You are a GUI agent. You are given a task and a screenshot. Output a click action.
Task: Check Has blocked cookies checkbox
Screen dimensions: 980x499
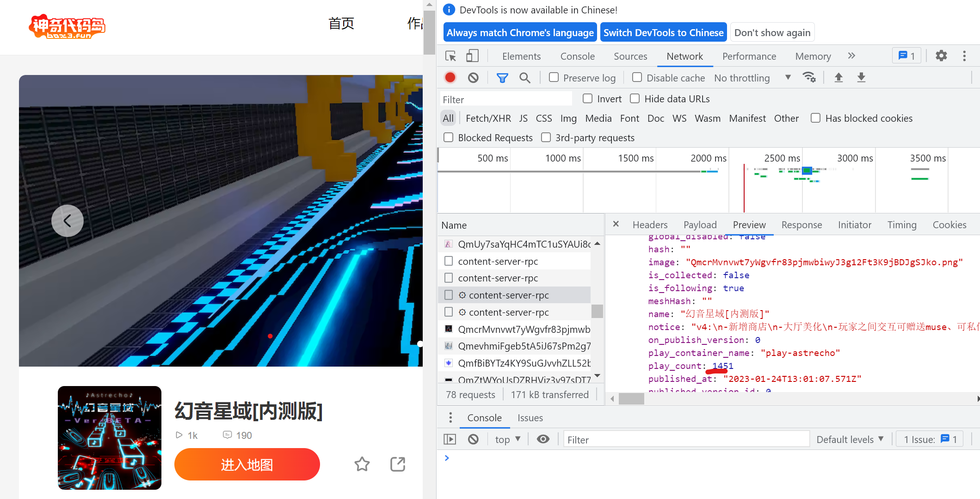[815, 118]
